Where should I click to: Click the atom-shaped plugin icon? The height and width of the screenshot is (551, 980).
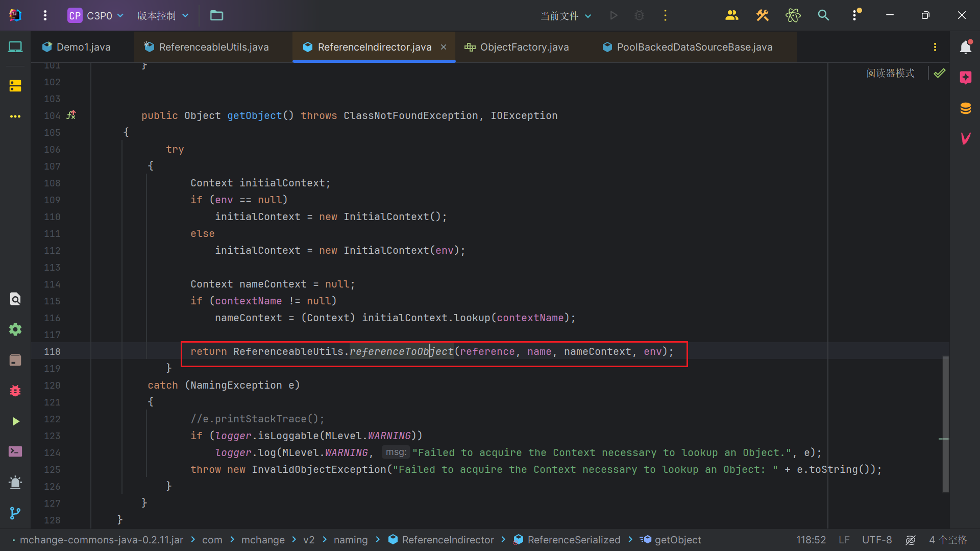[x=793, y=16]
